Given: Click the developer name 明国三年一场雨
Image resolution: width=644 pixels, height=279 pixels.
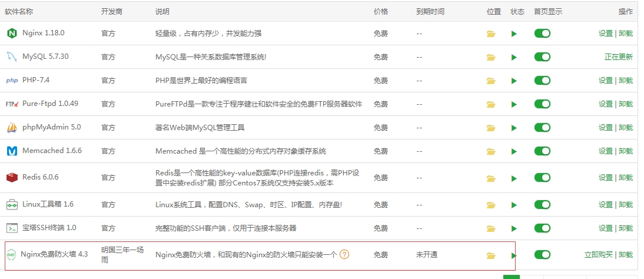Looking at the screenshot, I should coord(122,255).
